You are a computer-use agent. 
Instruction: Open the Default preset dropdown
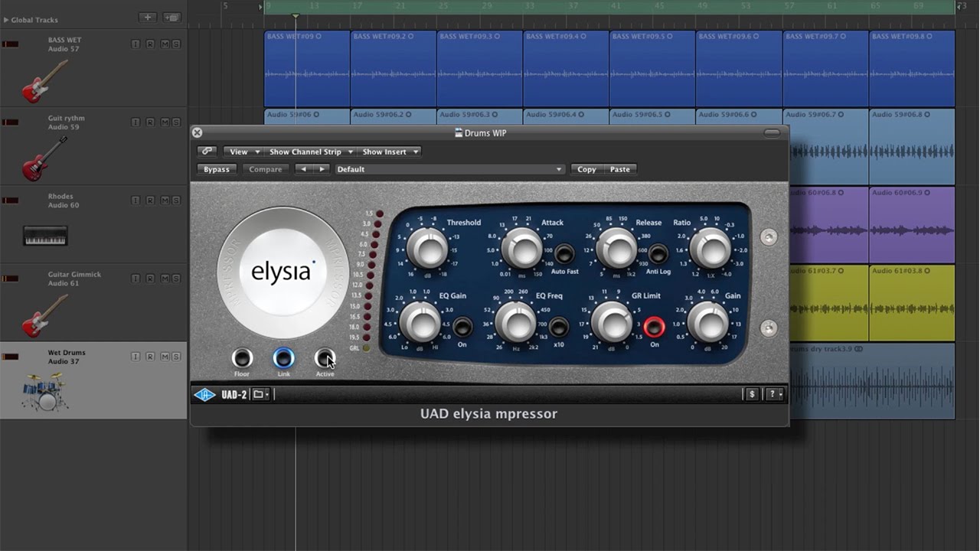pyautogui.click(x=449, y=169)
